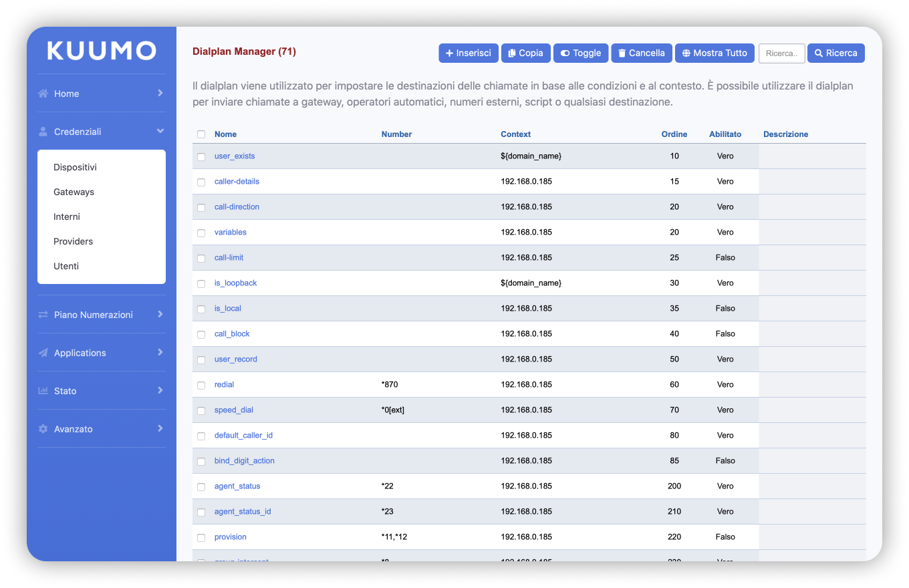
Task: Expand the Piano Numerazioni chevron
Action: point(160,315)
